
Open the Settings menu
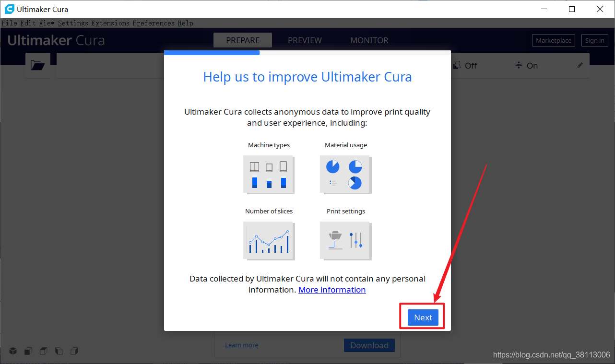(73, 23)
